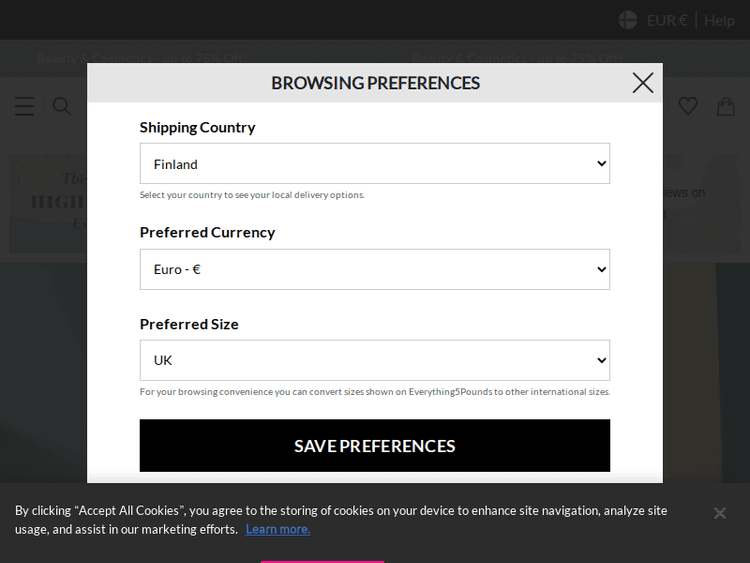The image size is (750, 563).
Task: Open the shopping bag icon
Action: point(725,106)
